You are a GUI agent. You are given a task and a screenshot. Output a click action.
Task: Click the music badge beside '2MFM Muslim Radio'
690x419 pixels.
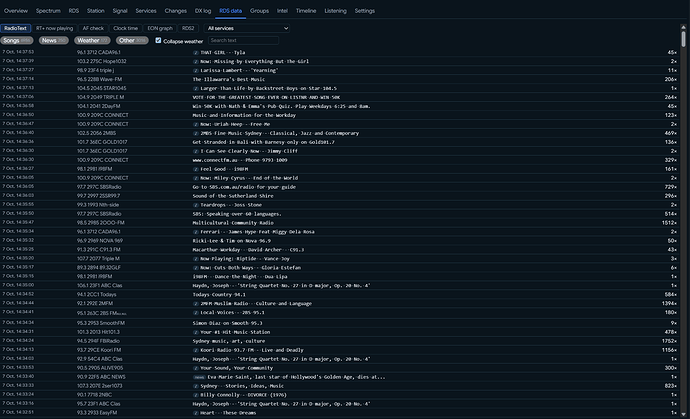(196, 304)
